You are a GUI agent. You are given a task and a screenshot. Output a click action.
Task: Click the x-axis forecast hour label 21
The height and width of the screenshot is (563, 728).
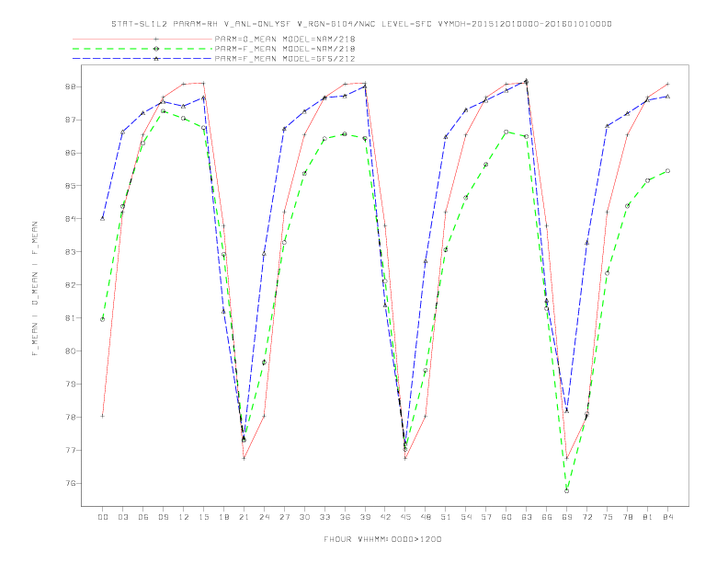(244, 517)
